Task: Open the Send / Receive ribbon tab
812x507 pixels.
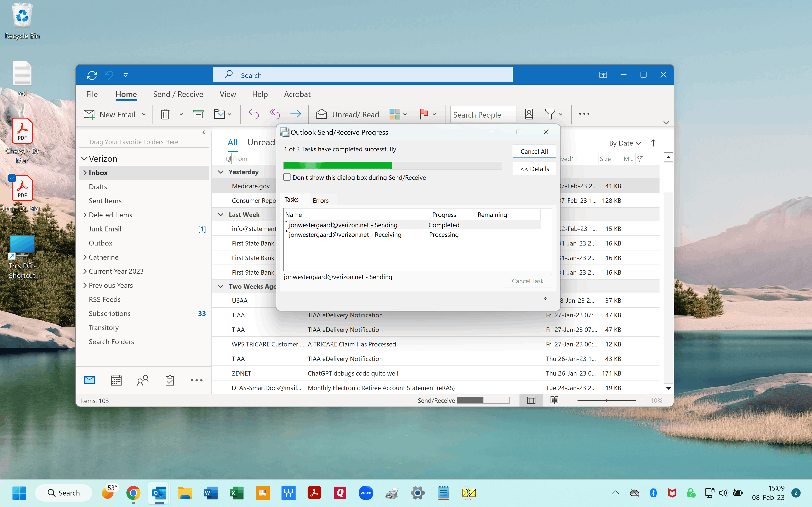Action: pos(178,94)
